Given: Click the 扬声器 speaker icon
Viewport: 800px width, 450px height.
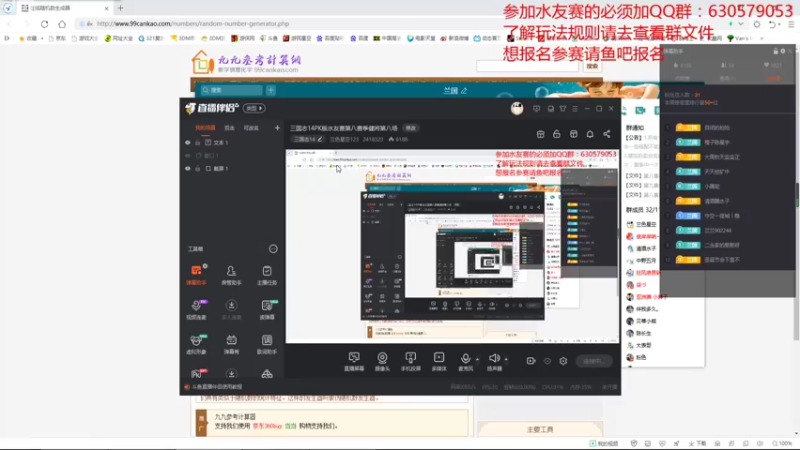Looking at the screenshot, I should click(x=494, y=361).
